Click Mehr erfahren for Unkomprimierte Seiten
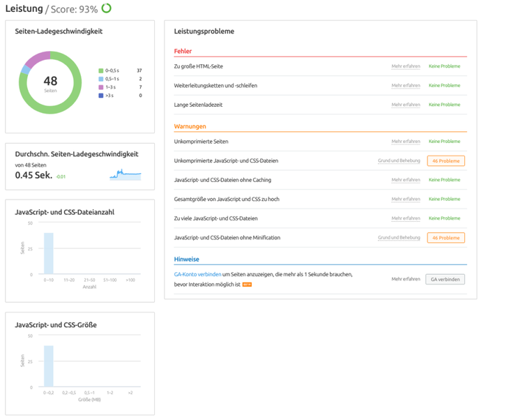Viewport: 523px width, 420px height. tap(406, 142)
